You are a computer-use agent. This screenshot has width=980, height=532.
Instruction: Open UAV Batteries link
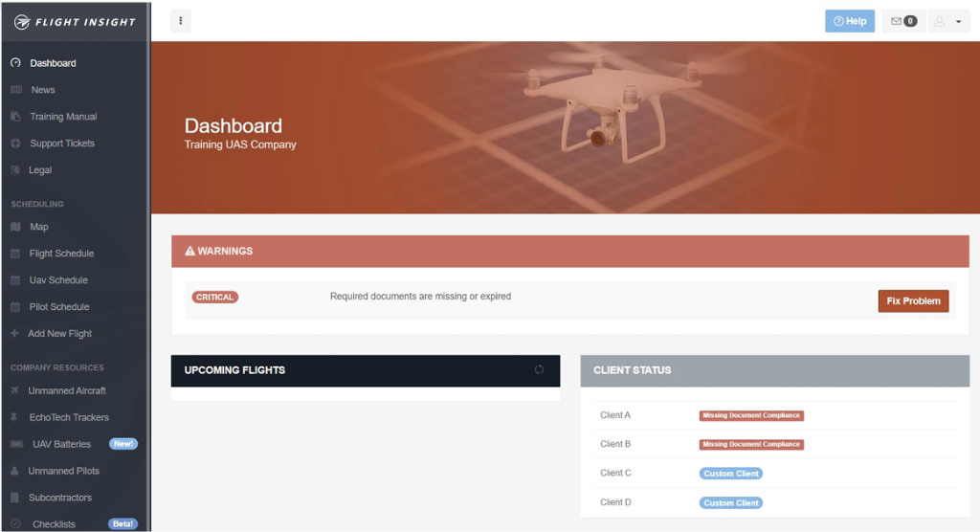62,444
